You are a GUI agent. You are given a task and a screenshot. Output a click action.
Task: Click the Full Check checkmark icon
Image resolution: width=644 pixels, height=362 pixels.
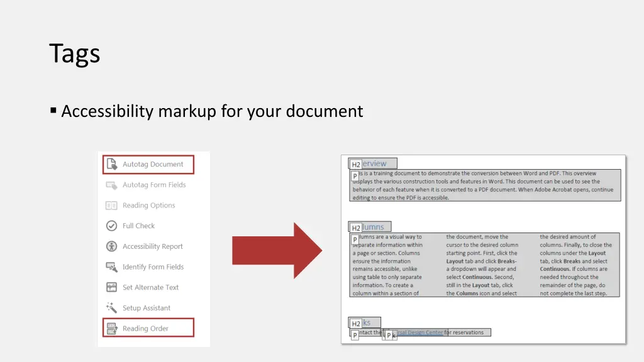click(x=111, y=226)
